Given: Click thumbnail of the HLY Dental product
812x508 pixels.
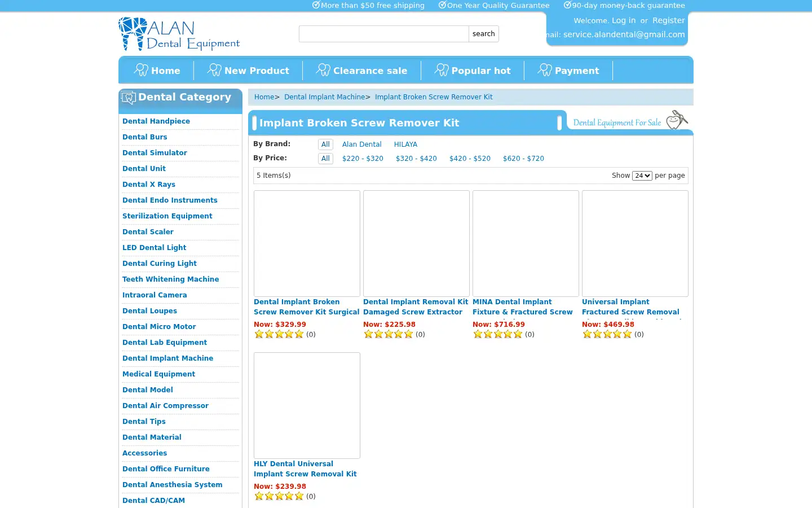Looking at the screenshot, I should pyautogui.click(x=307, y=405).
